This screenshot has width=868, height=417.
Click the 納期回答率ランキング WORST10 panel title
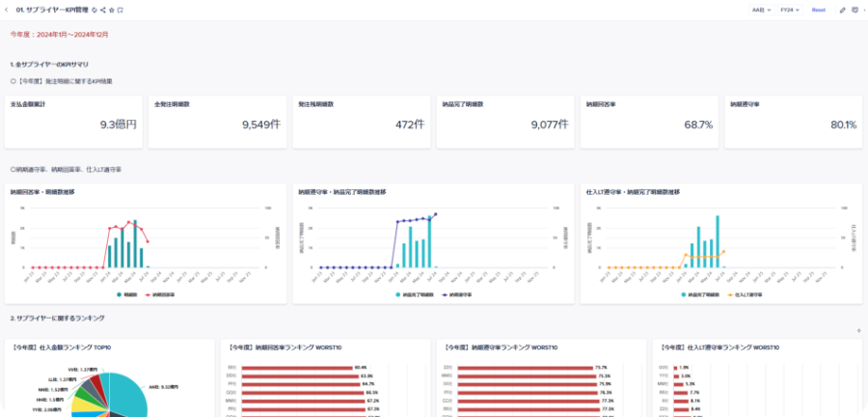pyautogui.click(x=284, y=347)
